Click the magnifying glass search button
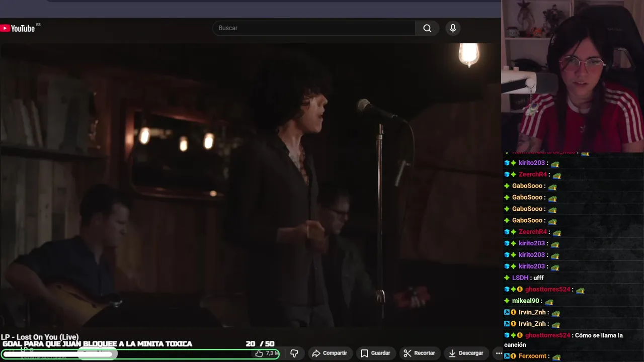This screenshot has height=362, width=644. tap(427, 28)
